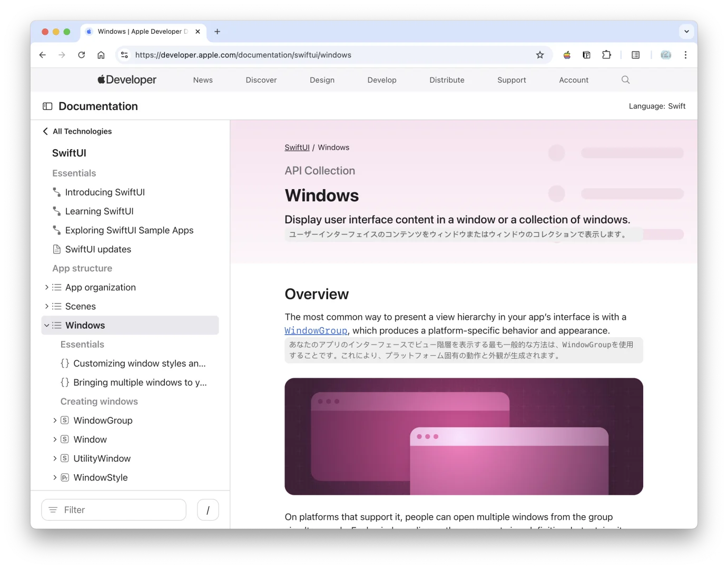Open Customizing window styles sample
The image size is (728, 569).
pyautogui.click(x=139, y=364)
